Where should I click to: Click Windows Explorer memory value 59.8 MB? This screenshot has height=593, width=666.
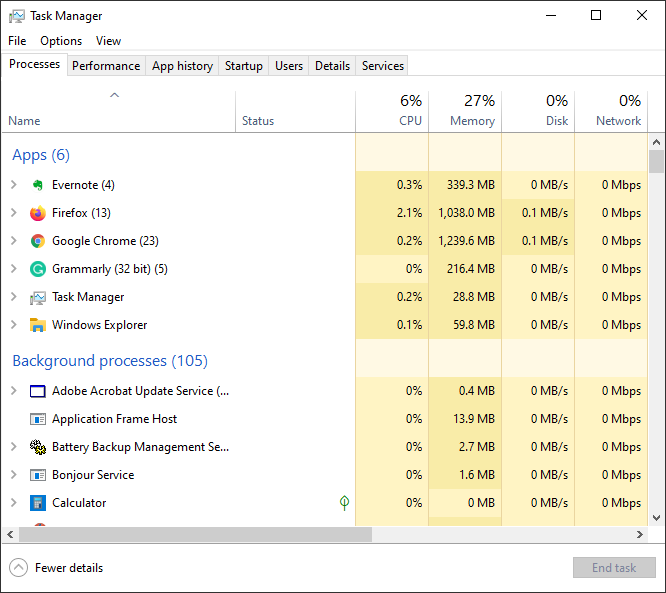point(474,325)
